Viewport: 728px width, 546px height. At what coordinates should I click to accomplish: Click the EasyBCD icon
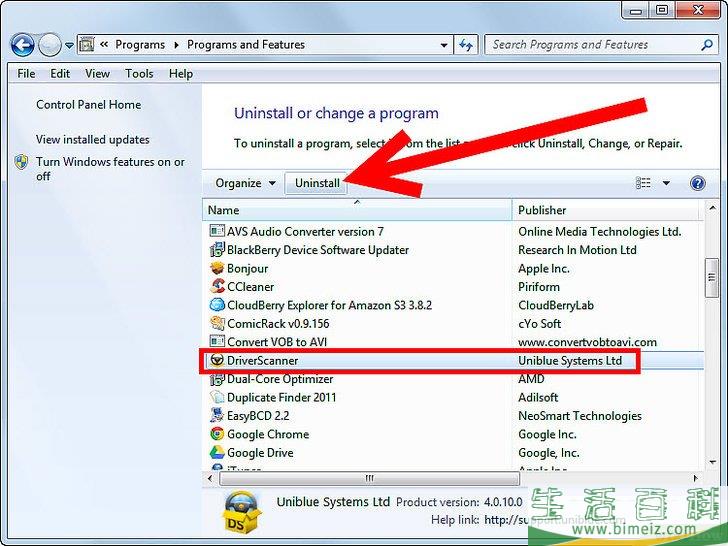click(x=217, y=415)
